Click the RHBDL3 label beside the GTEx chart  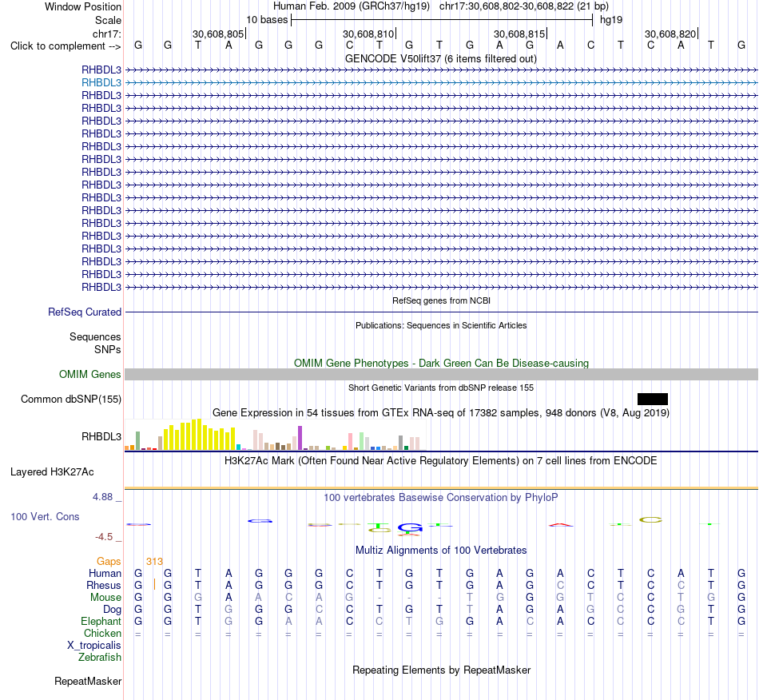click(x=101, y=436)
